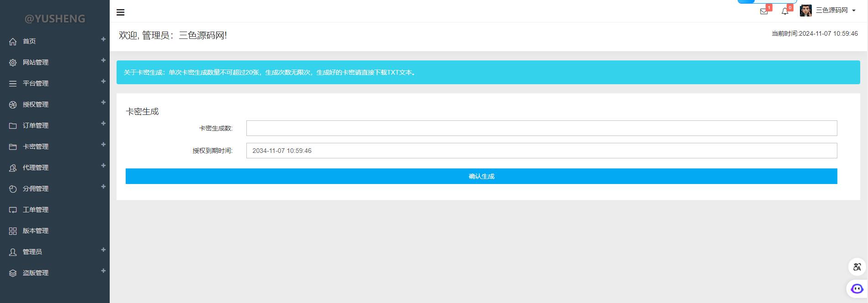Open the 平台管理 sidebar menu
Viewport: 868px width, 303px height.
[36, 83]
